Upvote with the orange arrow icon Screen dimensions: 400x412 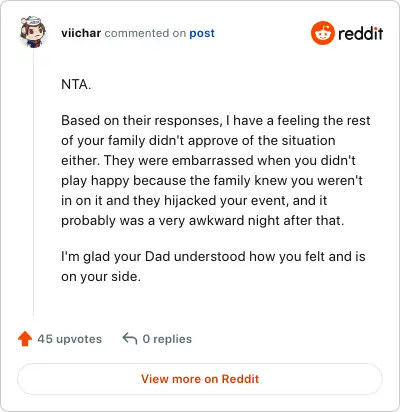(x=25, y=339)
